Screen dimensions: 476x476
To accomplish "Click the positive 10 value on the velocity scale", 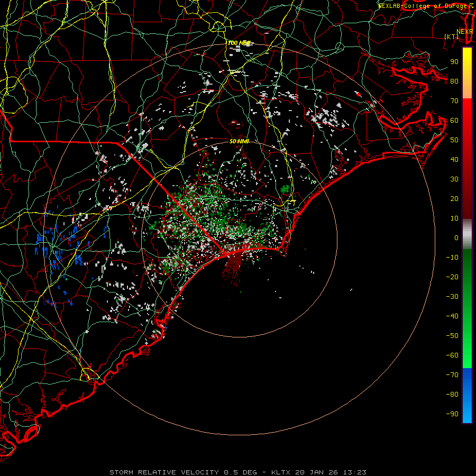I will pos(454,218).
